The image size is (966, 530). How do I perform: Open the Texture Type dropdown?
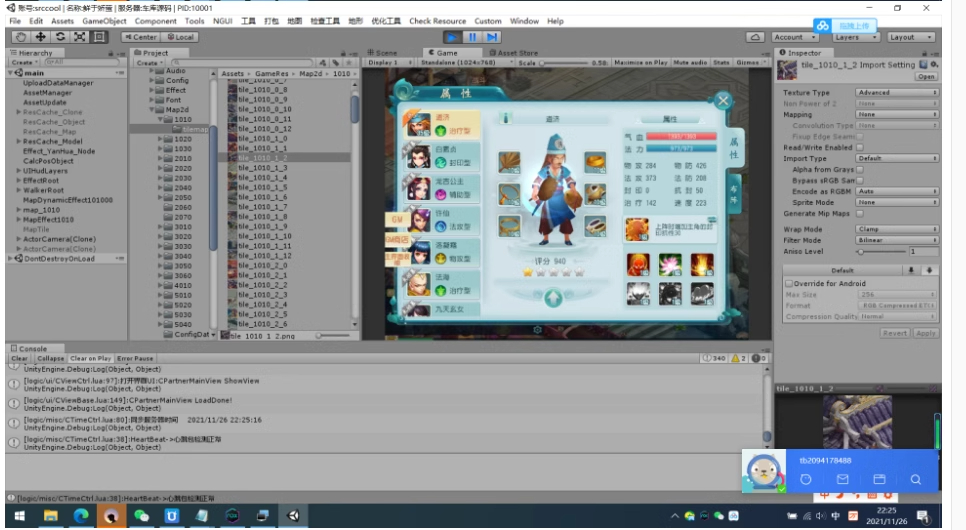897,92
